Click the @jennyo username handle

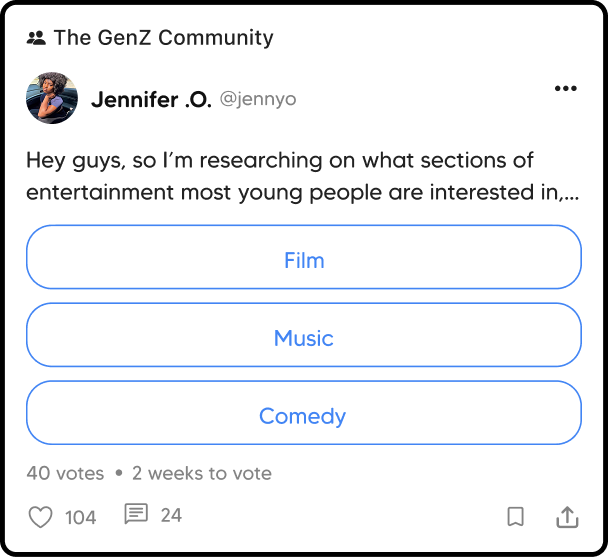point(257,100)
